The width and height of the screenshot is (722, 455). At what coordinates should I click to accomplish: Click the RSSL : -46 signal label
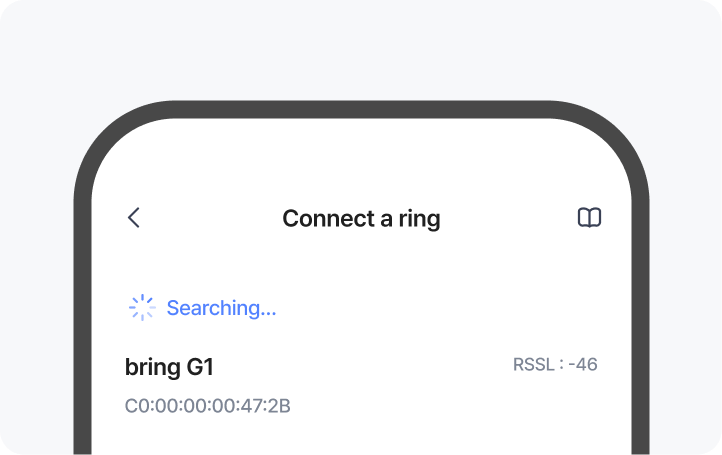pyautogui.click(x=555, y=365)
